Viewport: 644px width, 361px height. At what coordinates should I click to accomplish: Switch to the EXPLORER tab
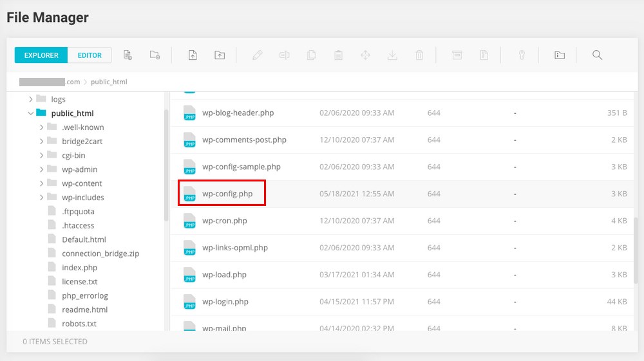41,55
